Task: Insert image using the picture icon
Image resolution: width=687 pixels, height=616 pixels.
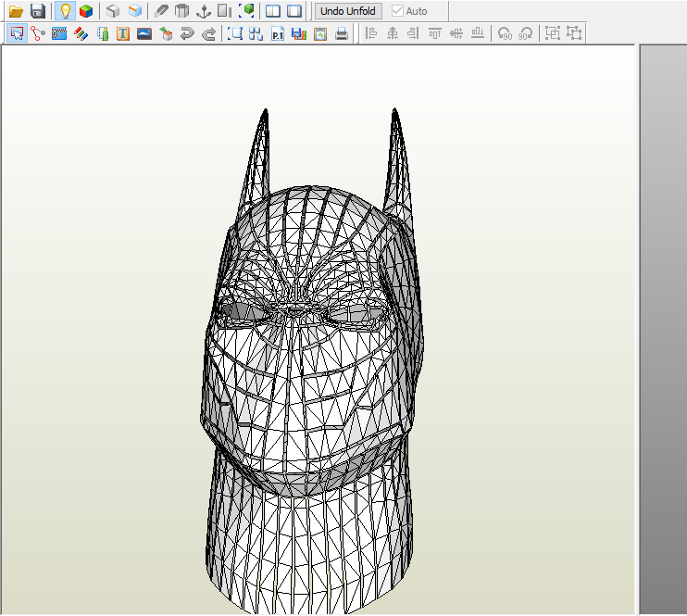Action: pos(144,33)
